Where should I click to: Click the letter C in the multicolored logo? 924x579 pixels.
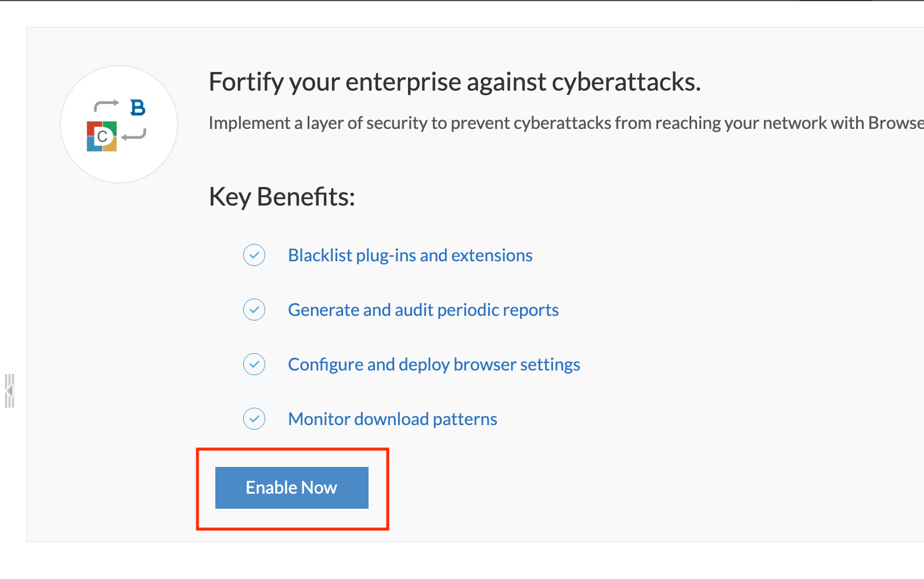point(102,136)
